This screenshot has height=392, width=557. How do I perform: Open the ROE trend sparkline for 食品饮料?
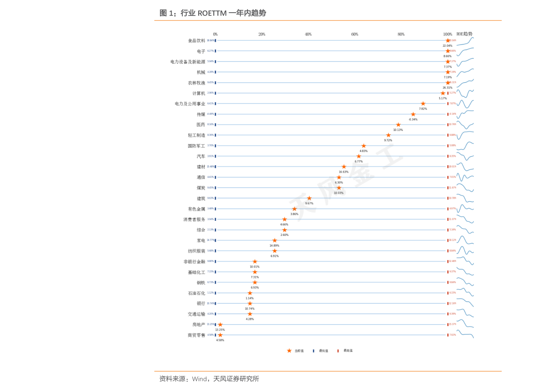pyautogui.click(x=465, y=41)
